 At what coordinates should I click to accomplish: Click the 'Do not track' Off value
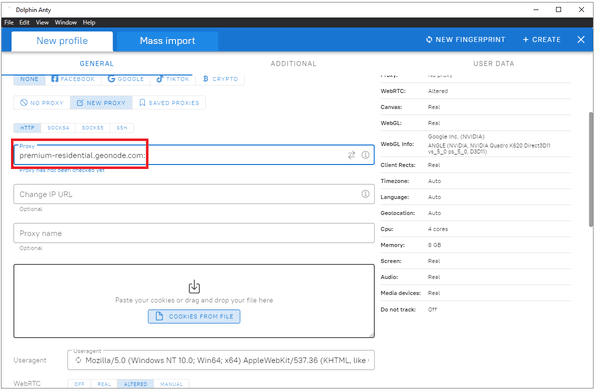tap(432, 309)
